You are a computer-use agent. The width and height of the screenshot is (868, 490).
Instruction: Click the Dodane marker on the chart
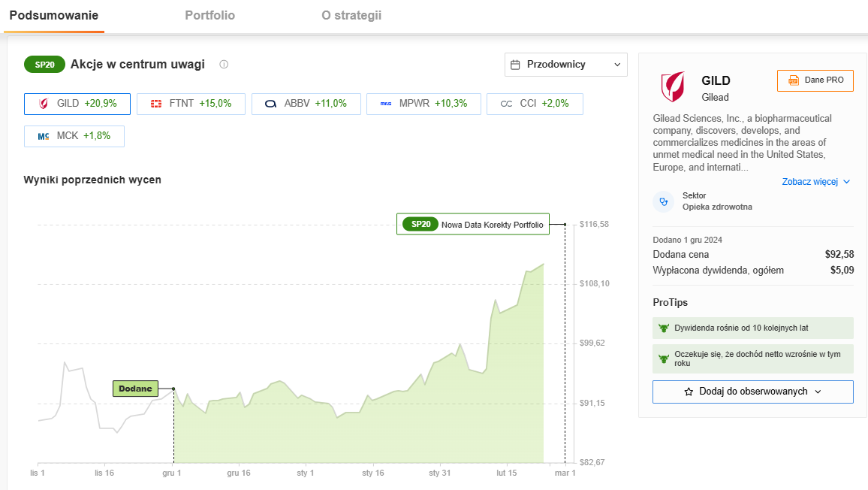coord(135,389)
